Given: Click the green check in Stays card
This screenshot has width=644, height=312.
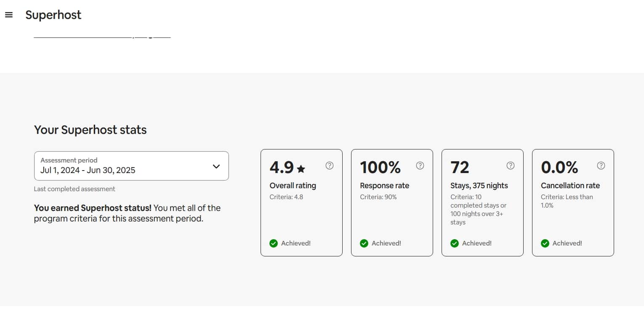Looking at the screenshot, I should point(455,243).
